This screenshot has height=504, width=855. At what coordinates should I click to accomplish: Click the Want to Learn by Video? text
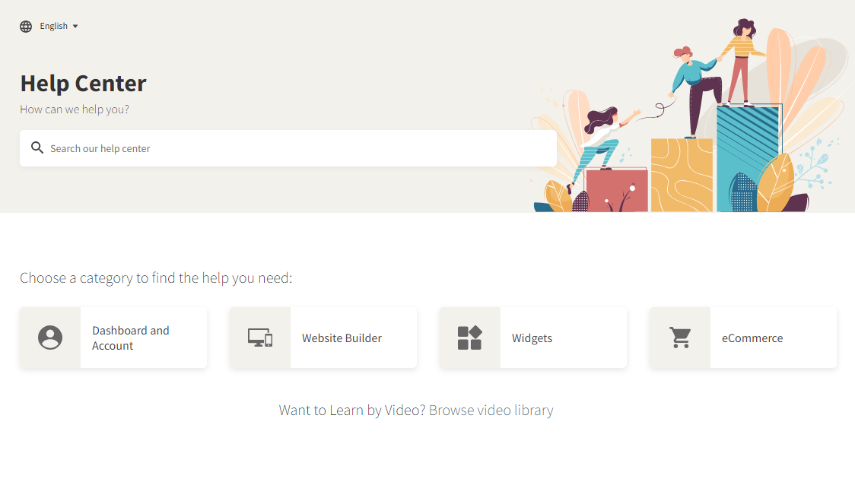[x=352, y=410]
